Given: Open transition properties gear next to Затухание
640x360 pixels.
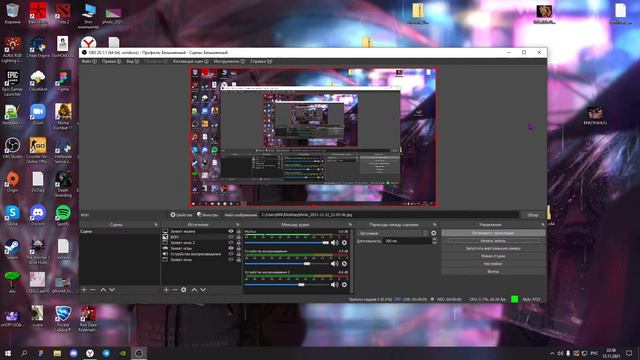Looking at the screenshot, I should tap(433, 233).
